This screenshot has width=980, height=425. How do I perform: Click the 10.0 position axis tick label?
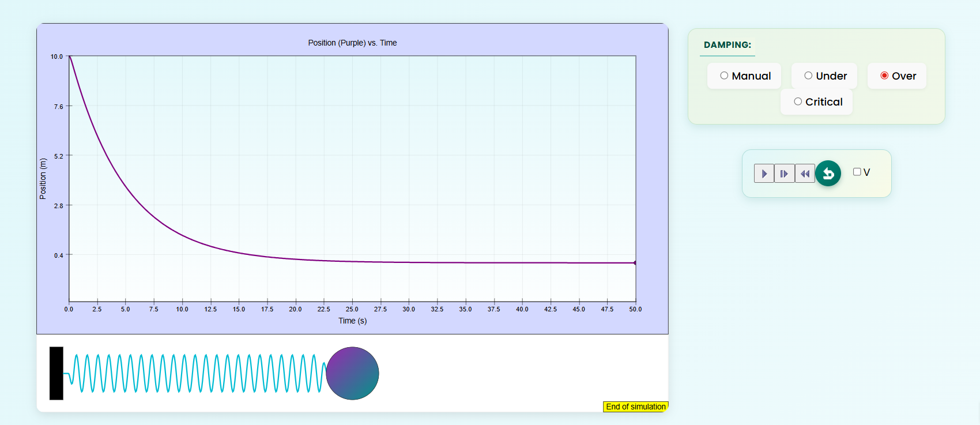56,57
